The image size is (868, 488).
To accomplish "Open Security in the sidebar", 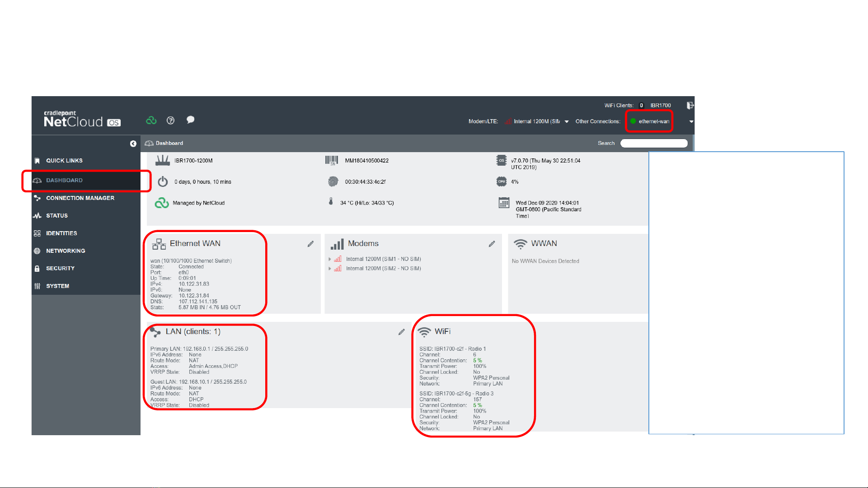I will click(60, 269).
